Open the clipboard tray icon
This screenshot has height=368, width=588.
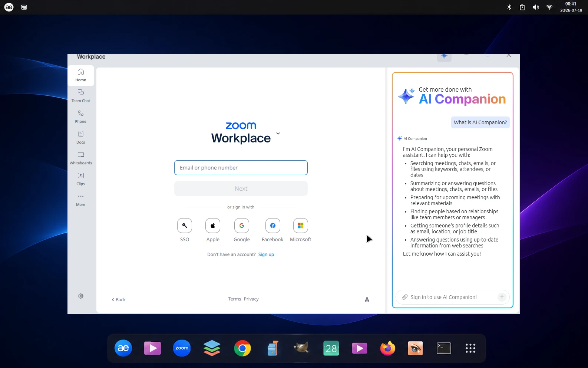[x=522, y=7]
